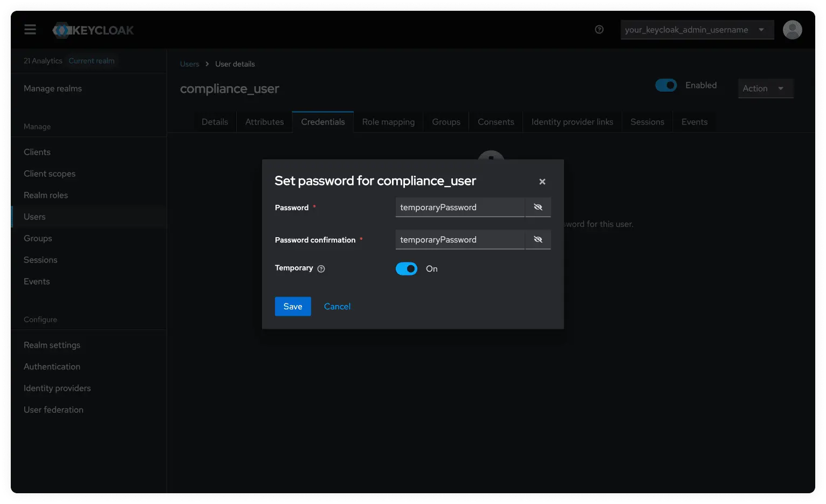This screenshot has height=504, width=826.
Task: Open the help question mark icon
Action: [x=599, y=30]
